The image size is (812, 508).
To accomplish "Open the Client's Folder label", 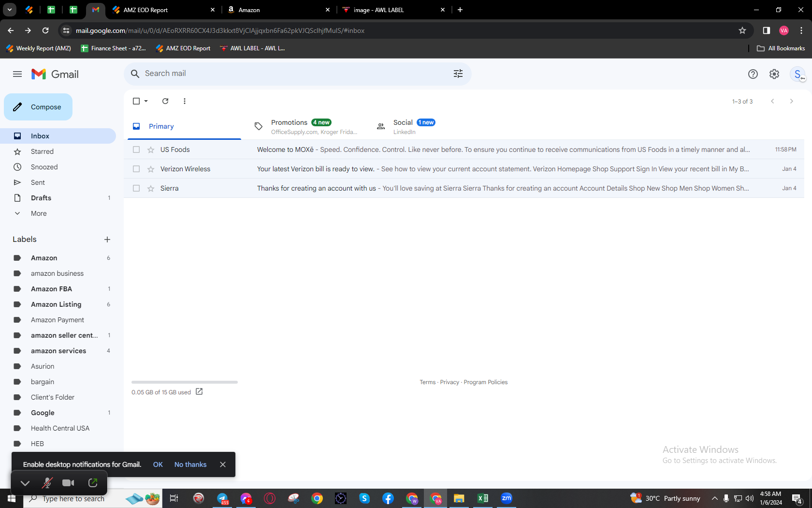I will click(58, 397).
